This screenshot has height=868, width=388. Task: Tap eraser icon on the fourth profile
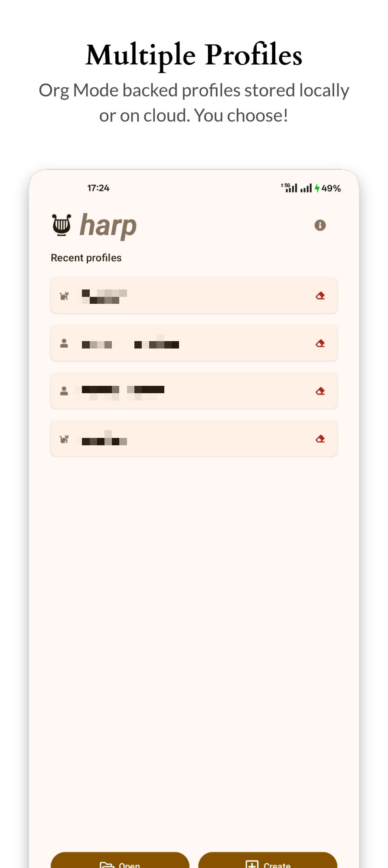coord(320,439)
